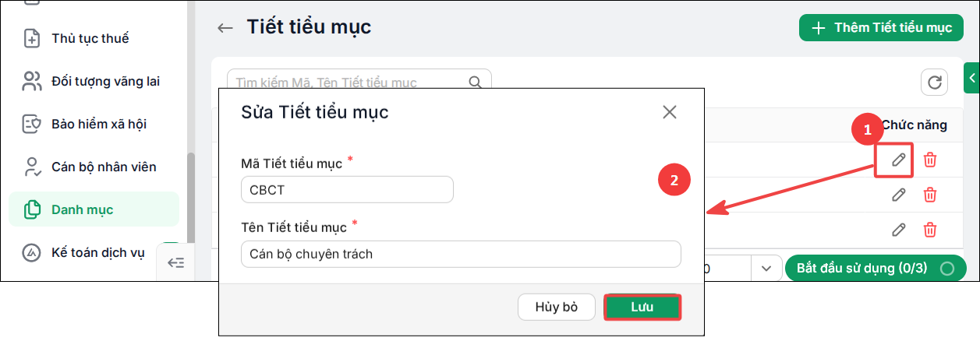Screen dimensions: 980x341
Task: Click the refresh icon button
Action: pos(935,83)
